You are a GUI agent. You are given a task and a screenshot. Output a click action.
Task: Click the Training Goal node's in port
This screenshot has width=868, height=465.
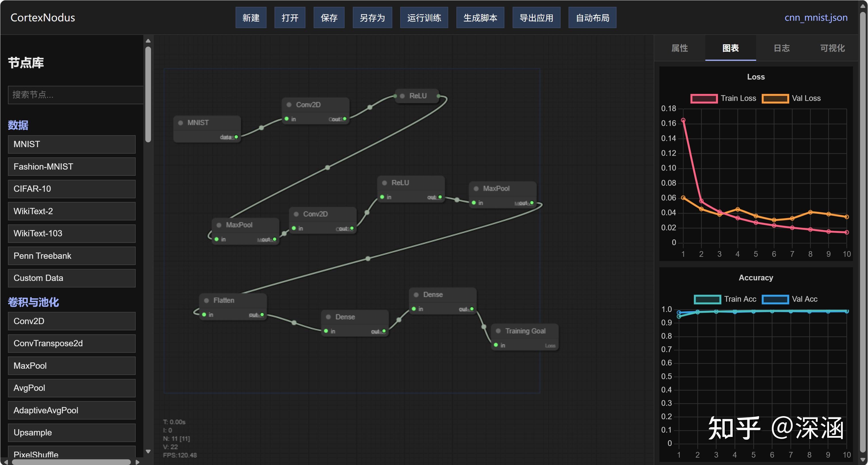pyautogui.click(x=496, y=345)
